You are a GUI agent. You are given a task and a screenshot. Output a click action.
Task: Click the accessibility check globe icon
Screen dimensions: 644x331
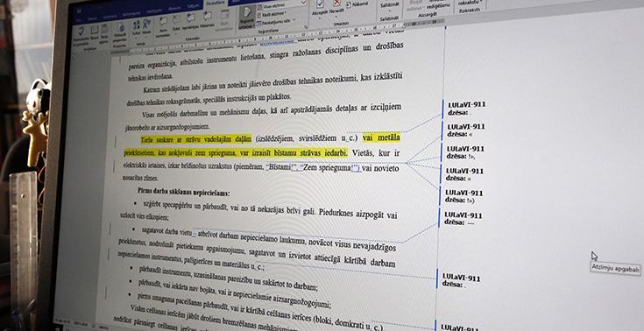(122, 30)
